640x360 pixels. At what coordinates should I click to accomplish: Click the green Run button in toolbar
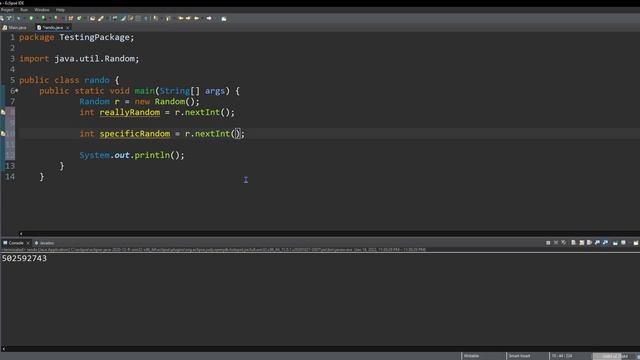pos(31,18)
